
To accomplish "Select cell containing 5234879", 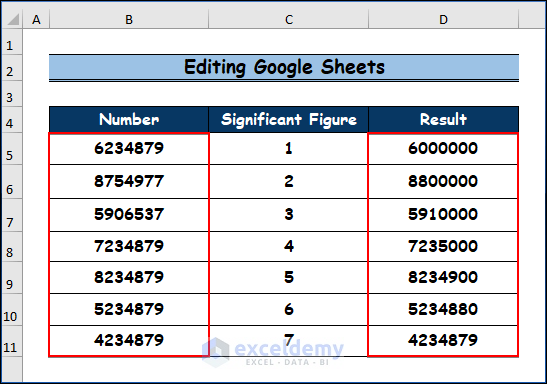I will pyautogui.click(x=129, y=309).
